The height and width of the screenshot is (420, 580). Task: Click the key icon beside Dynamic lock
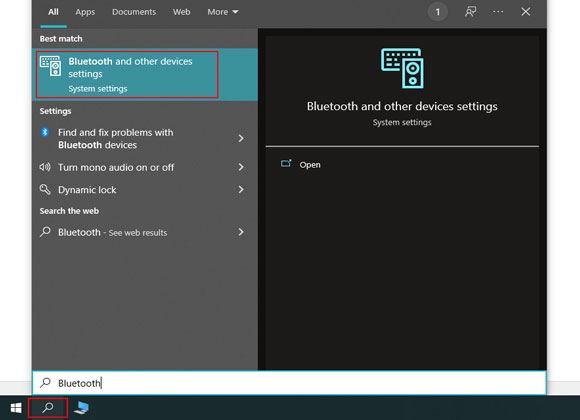[x=45, y=189]
